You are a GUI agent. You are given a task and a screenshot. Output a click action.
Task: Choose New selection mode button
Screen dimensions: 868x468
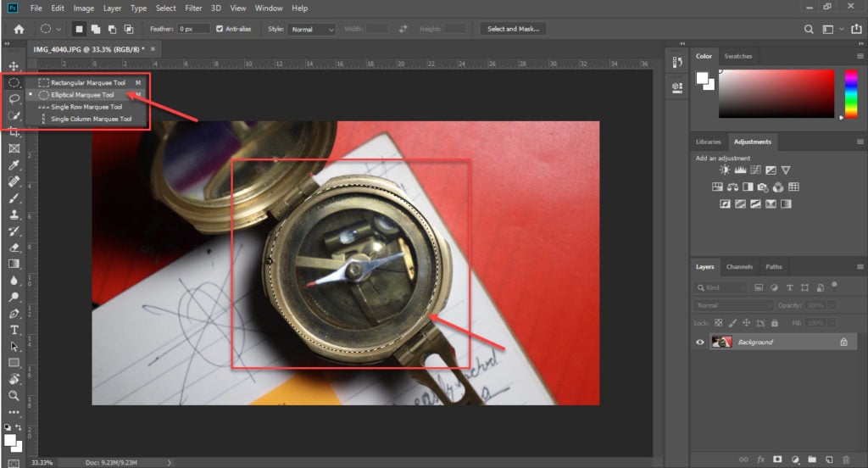pos(79,29)
